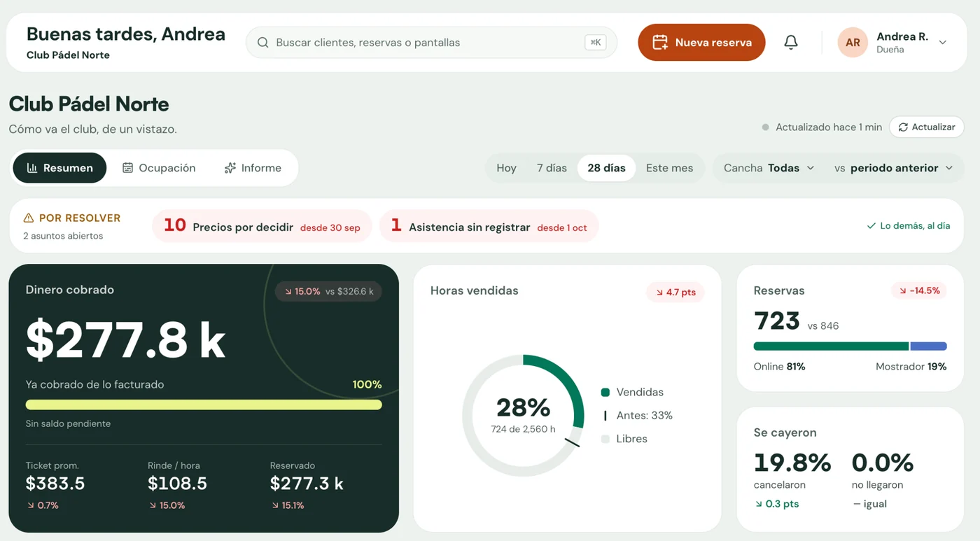Click the bar chart icon on Resumen
Image resolution: width=980 pixels, height=541 pixels.
[32, 168]
